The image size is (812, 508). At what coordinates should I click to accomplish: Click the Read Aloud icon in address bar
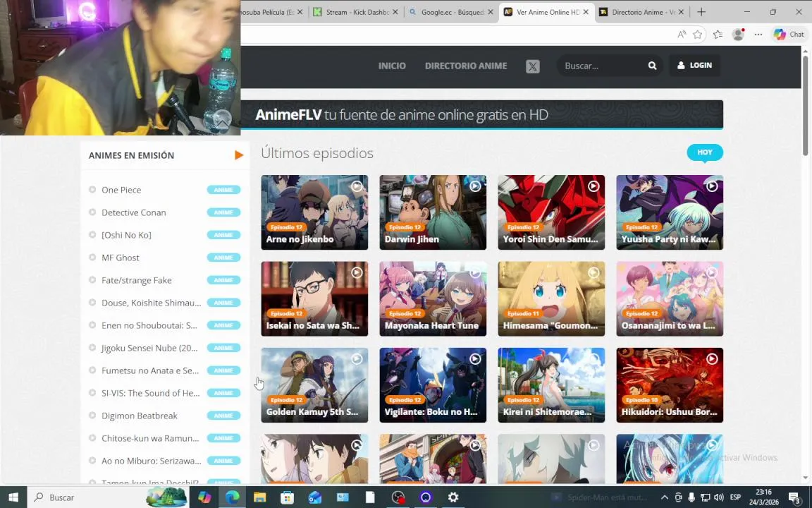click(x=682, y=34)
